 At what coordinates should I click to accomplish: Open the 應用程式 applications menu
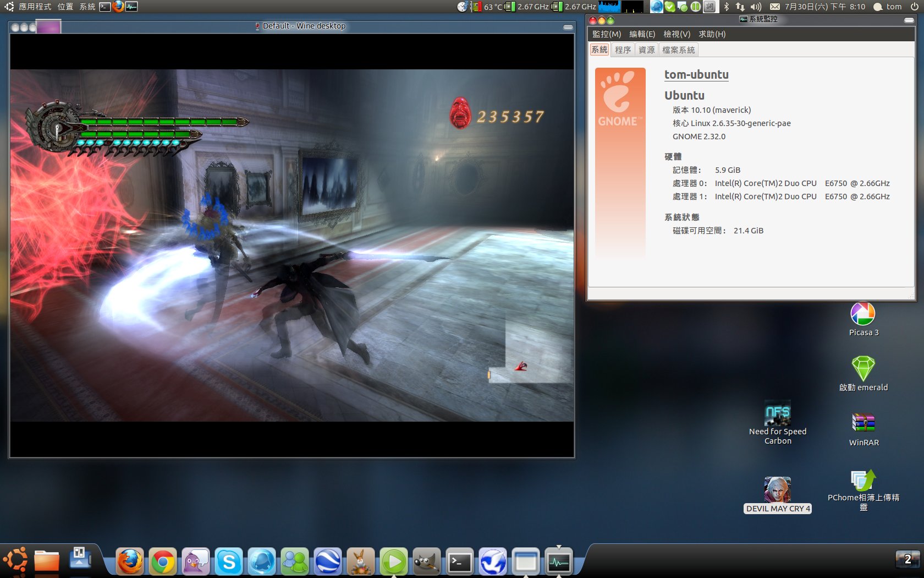tap(35, 7)
